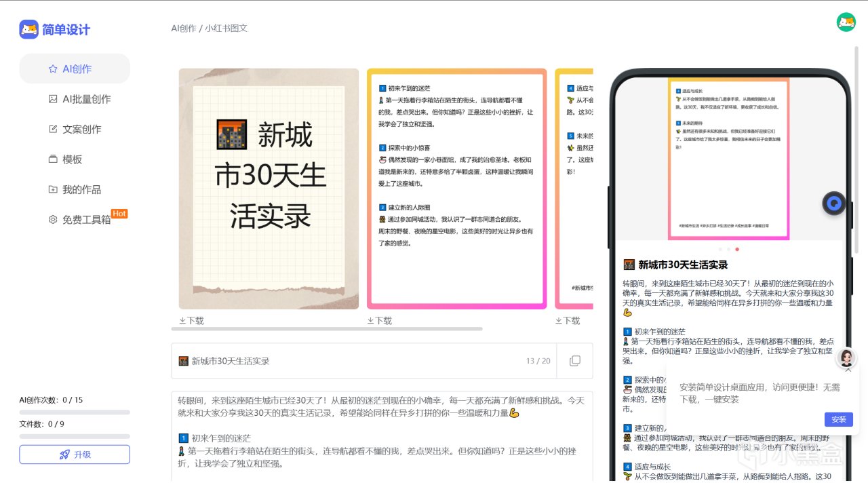
Task: Click the folder icon beside 我的作品
Action: coord(53,189)
